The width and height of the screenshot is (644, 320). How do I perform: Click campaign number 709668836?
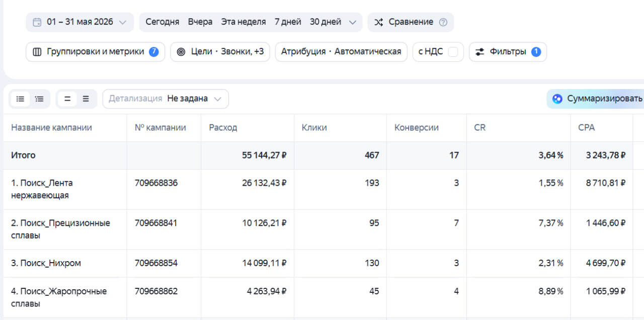156,183
